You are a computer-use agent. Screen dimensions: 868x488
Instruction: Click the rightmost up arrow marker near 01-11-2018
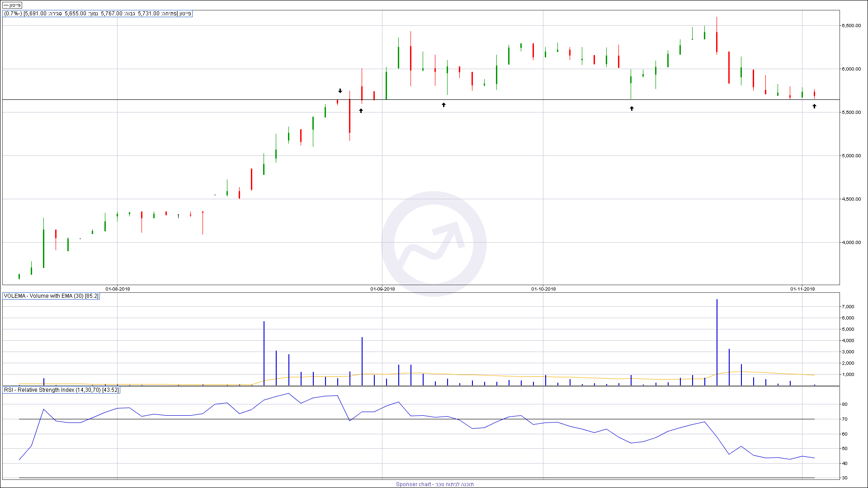click(x=814, y=106)
